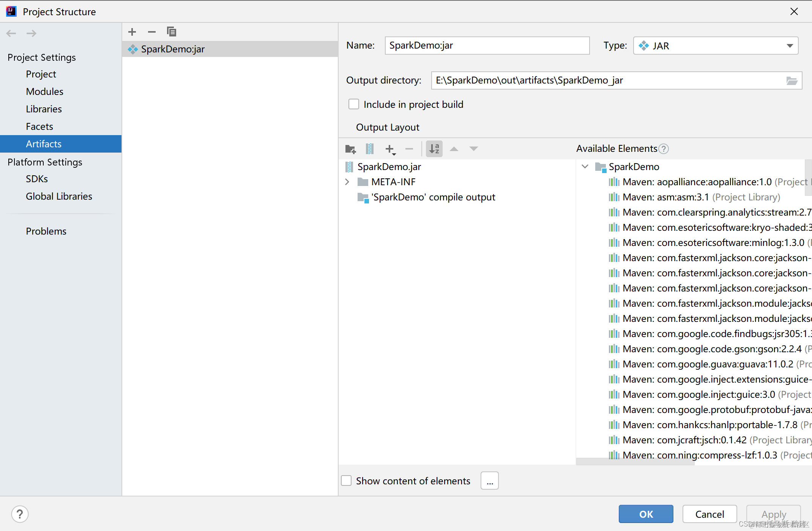The width and height of the screenshot is (812, 531).
Task: Enable Include in project build checkbox
Action: coord(354,104)
